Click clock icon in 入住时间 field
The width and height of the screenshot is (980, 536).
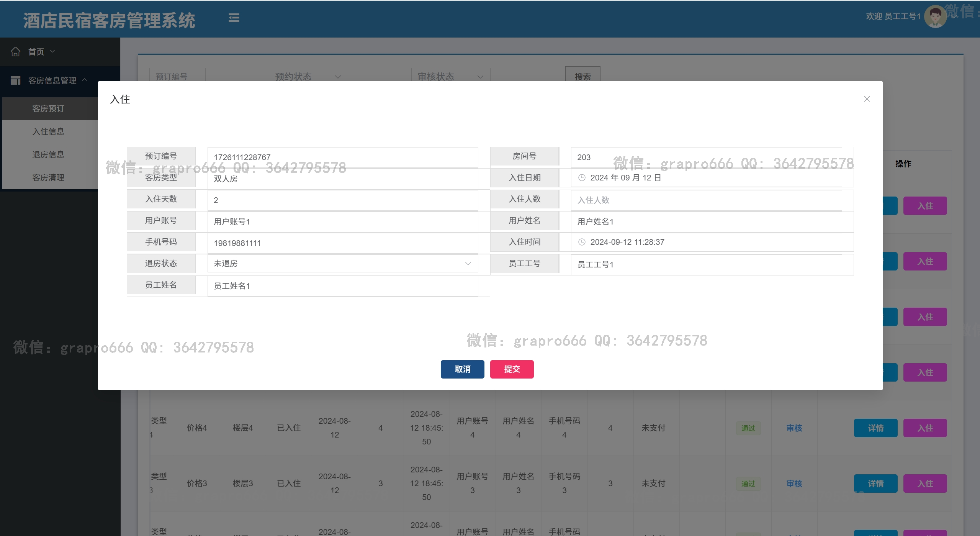[x=582, y=242]
